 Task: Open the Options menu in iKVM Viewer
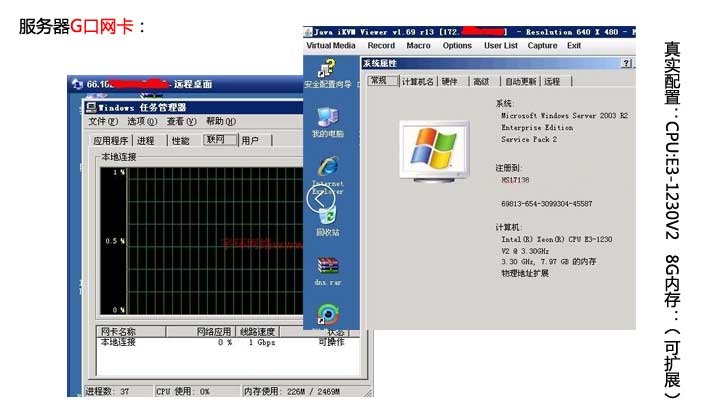click(457, 46)
